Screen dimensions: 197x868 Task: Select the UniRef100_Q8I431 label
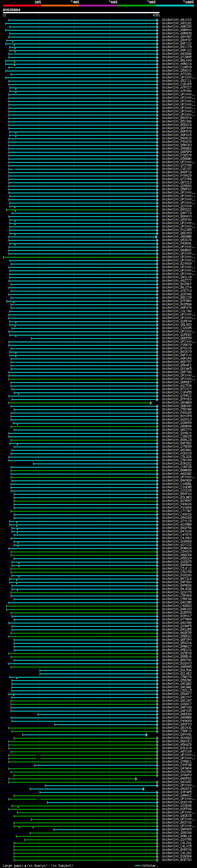(x=177, y=728)
